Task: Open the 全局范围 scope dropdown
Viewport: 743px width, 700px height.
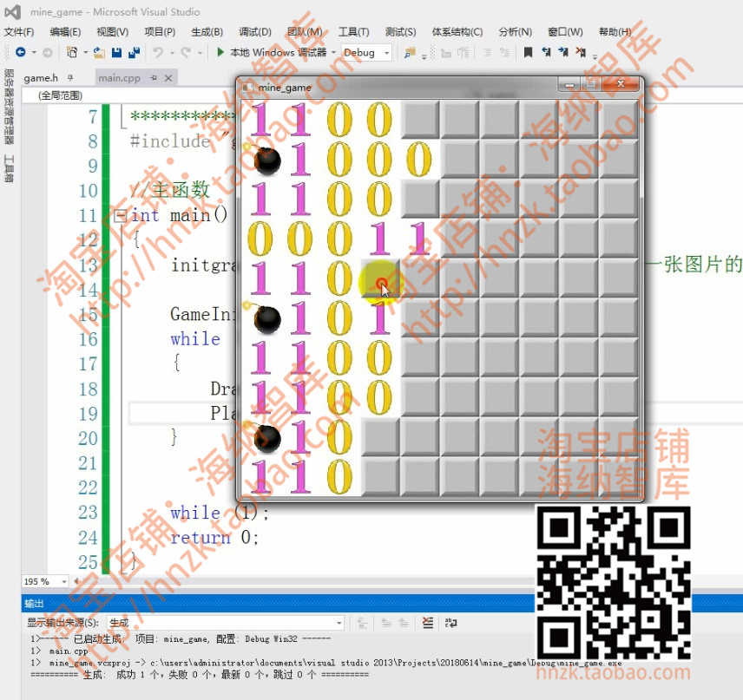Action: coord(60,95)
